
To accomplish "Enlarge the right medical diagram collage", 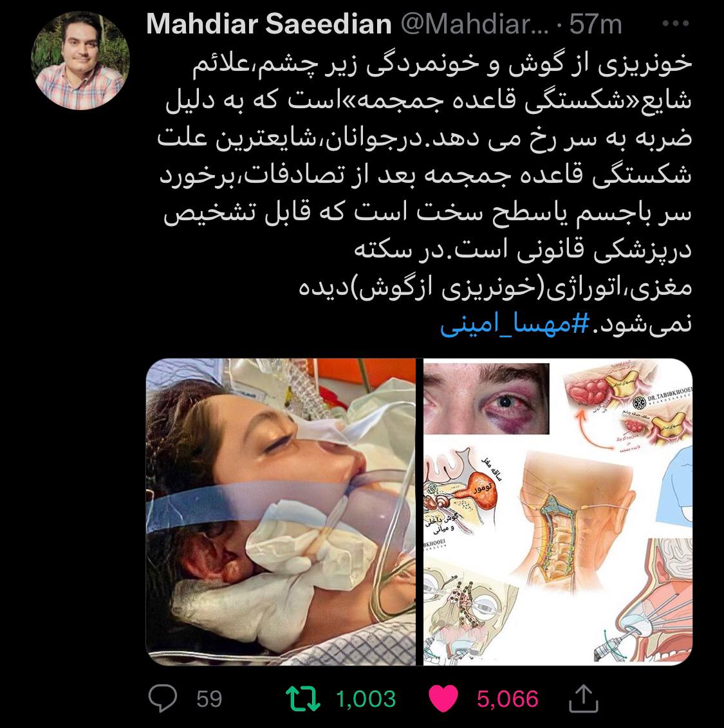I will tap(558, 512).
